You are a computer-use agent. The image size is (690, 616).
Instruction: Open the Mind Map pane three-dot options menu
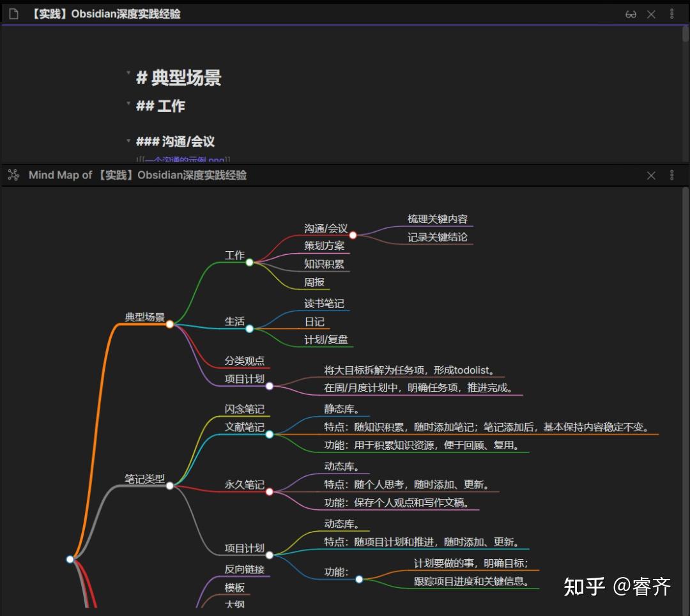(671, 174)
